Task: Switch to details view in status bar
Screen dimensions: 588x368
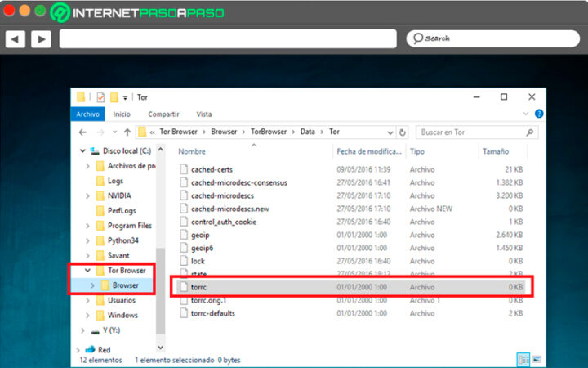Action: [523, 360]
